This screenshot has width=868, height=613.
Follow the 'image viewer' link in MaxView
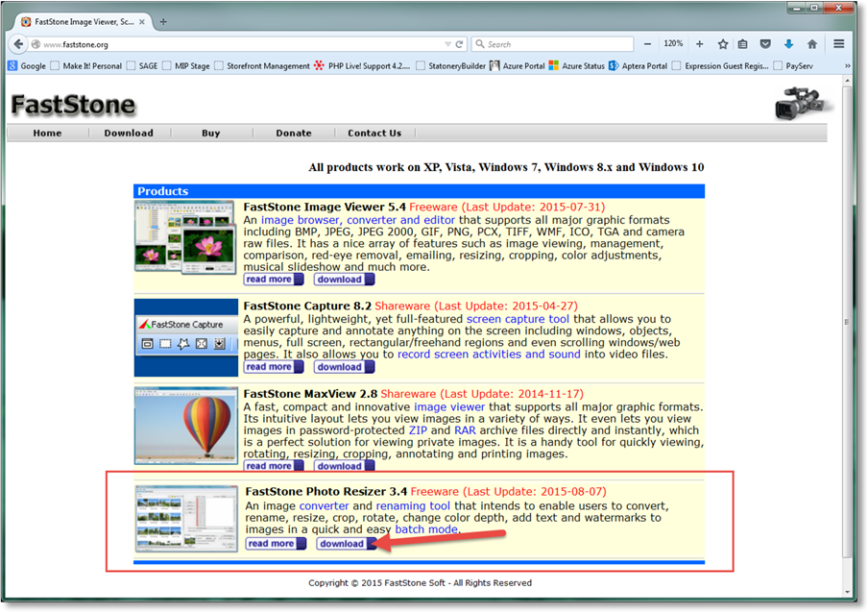[x=449, y=406]
